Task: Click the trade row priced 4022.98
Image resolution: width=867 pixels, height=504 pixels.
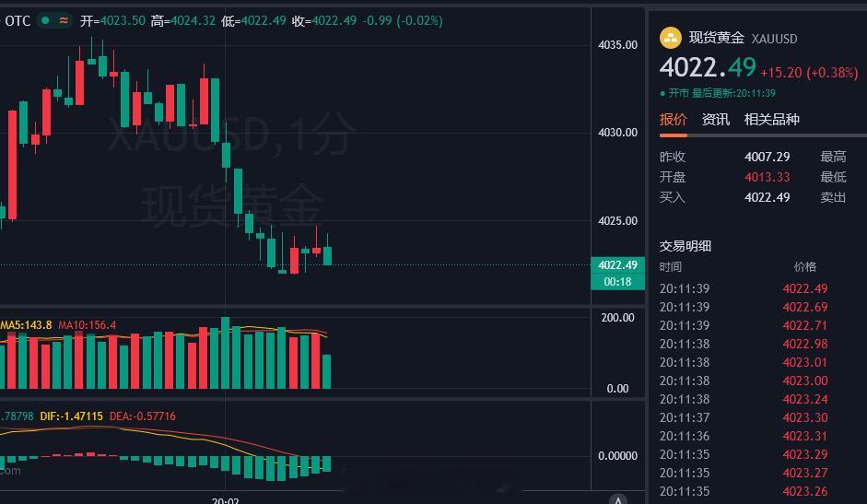Action: click(744, 344)
